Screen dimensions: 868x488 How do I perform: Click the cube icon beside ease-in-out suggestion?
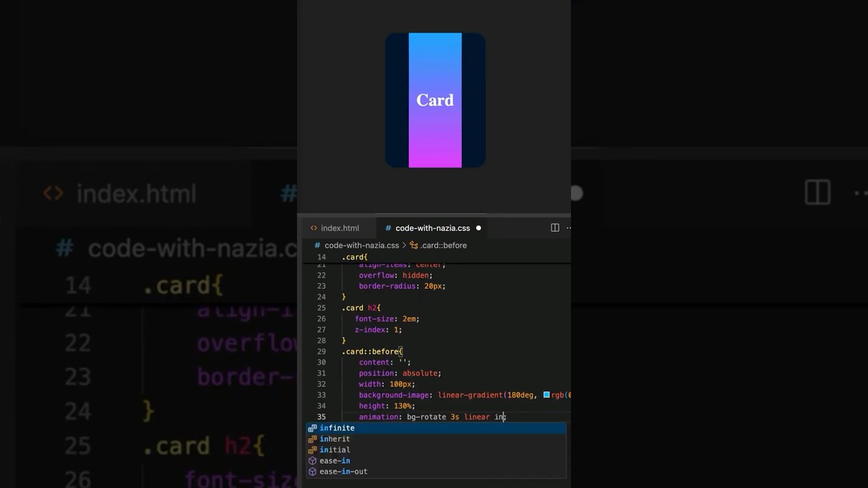click(x=313, y=472)
